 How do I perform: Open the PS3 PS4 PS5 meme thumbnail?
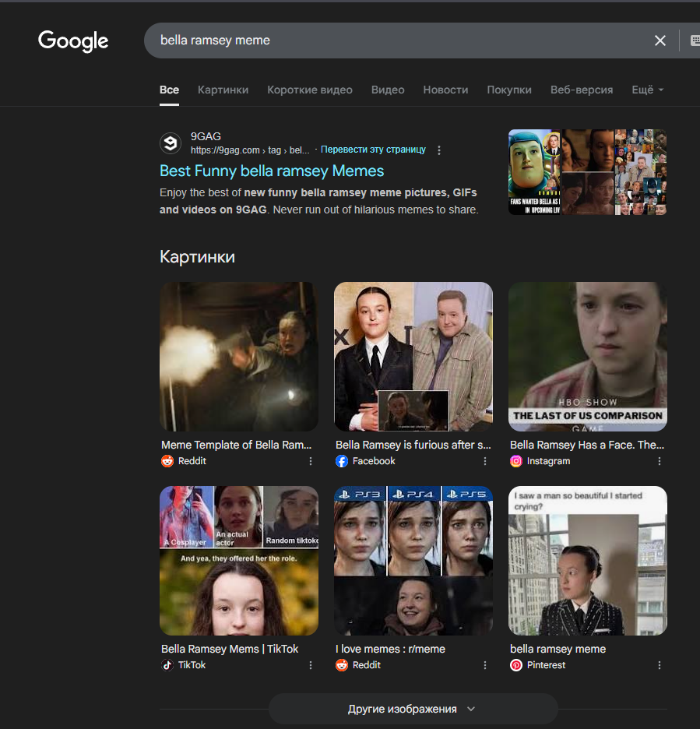click(413, 561)
